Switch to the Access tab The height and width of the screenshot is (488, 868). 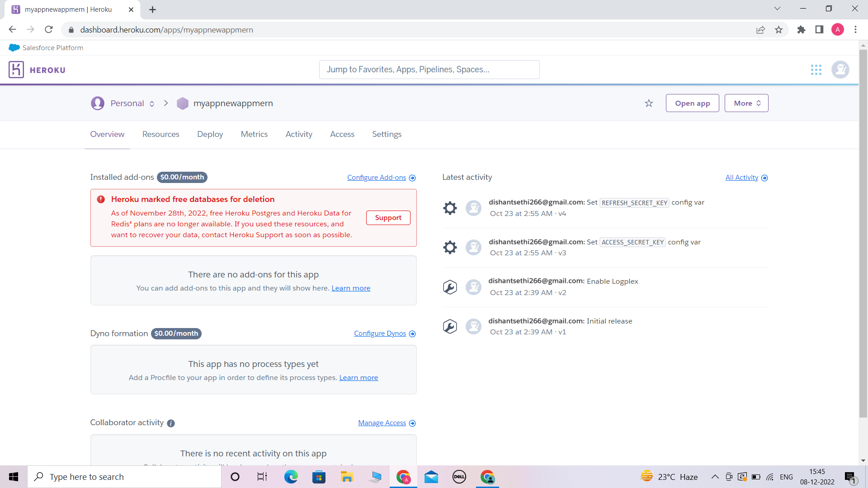(x=342, y=134)
